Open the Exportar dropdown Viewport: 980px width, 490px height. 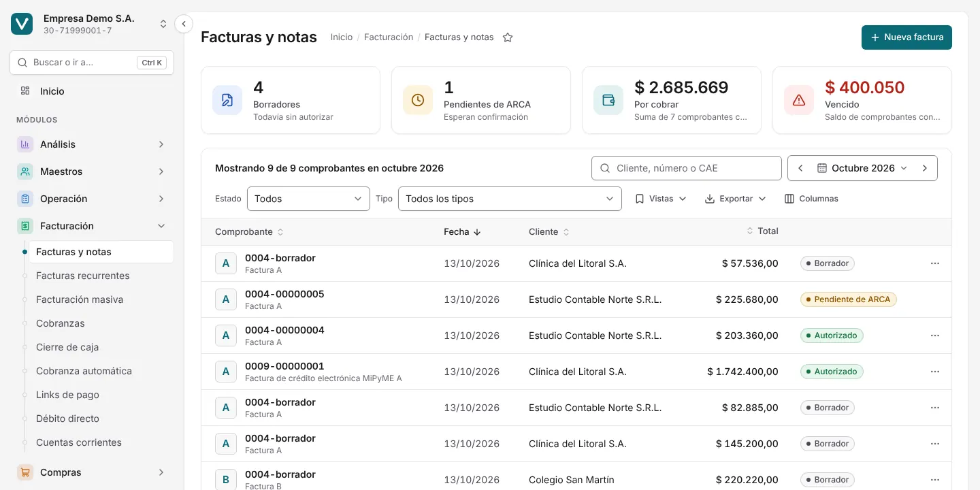click(x=736, y=199)
